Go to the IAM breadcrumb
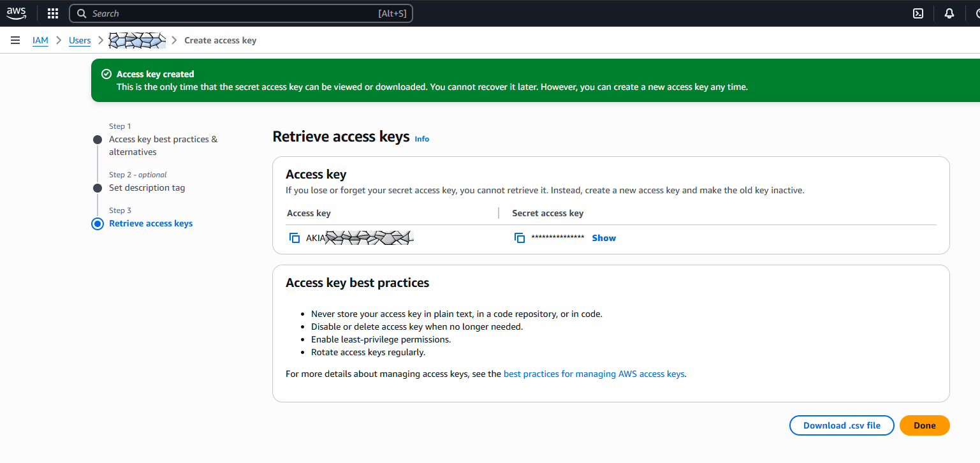980x463 pixels. pos(40,40)
